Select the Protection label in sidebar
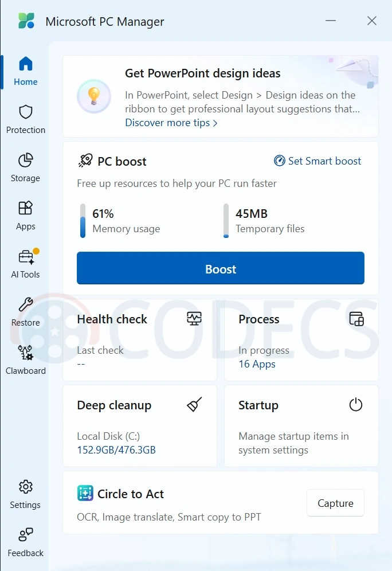This screenshot has height=571, width=392. click(x=25, y=130)
